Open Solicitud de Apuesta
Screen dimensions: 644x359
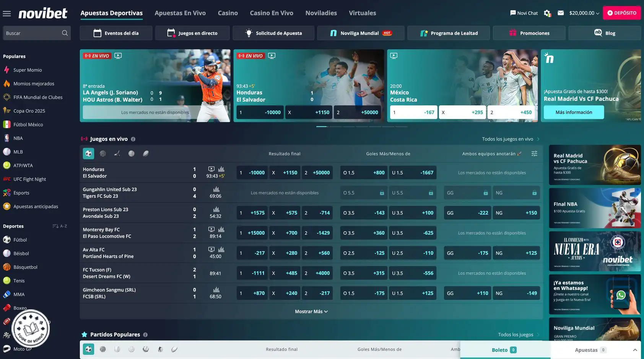point(273,33)
